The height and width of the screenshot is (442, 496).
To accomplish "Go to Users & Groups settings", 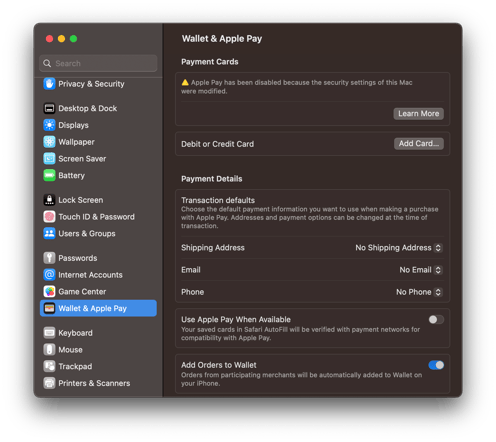I will tap(98, 233).
